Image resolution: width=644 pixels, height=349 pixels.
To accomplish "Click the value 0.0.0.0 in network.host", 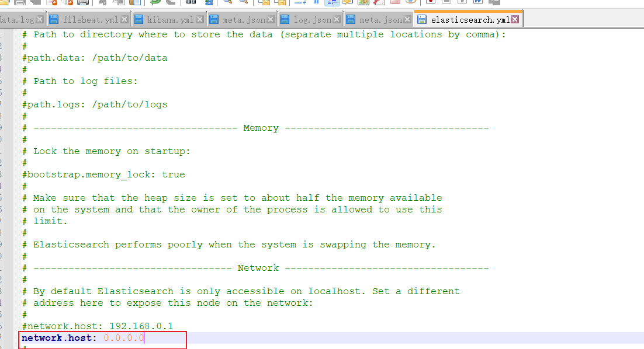I will tap(124, 338).
